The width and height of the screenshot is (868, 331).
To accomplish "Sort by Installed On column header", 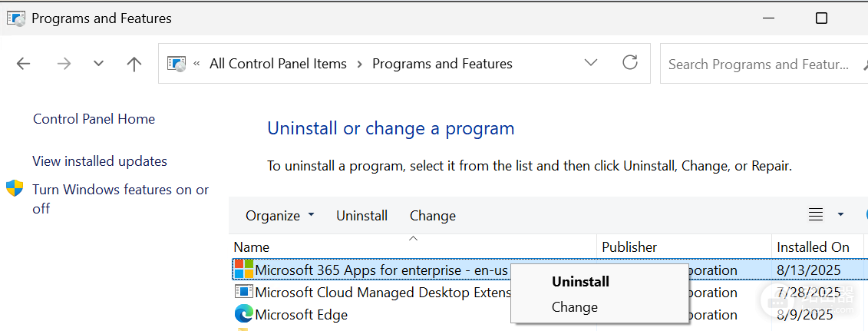I will [x=817, y=247].
